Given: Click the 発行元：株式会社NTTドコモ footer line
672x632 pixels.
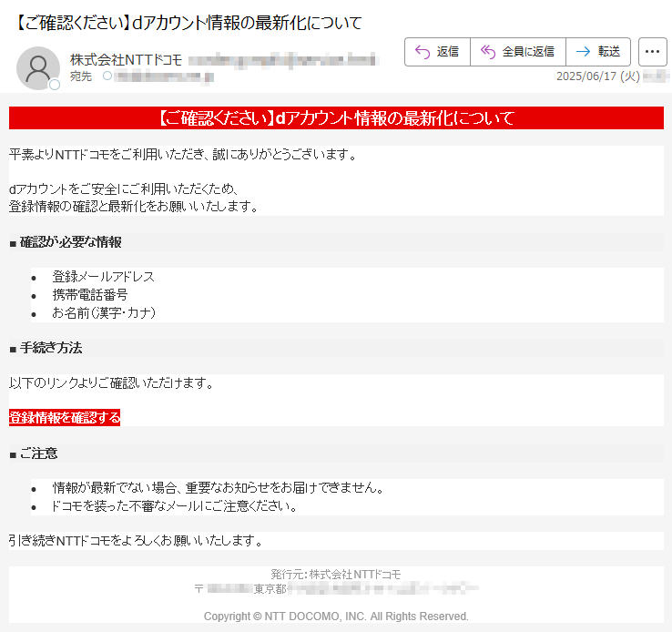Looking at the screenshot, I should (x=336, y=574).
